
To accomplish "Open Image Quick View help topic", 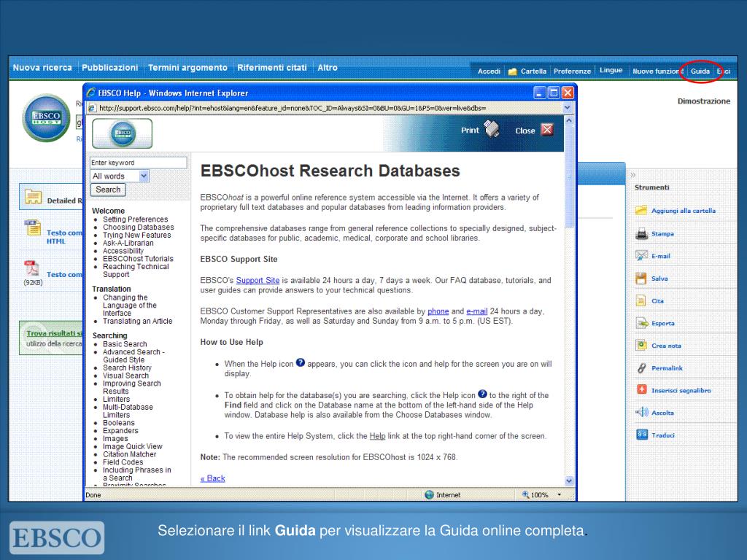I will (133, 446).
